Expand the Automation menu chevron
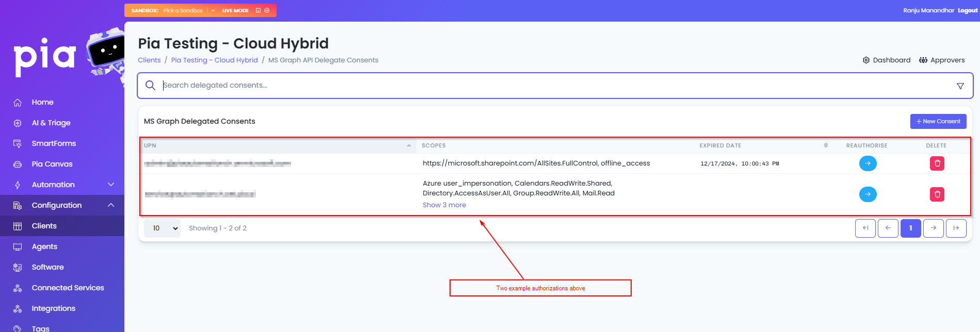This screenshot has height=332, width=980. 111,185
